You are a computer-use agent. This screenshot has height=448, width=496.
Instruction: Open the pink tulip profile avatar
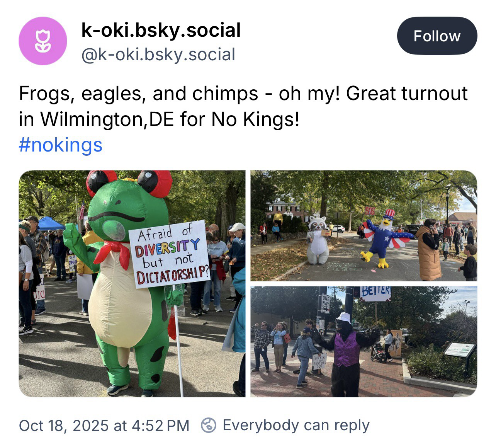pos(42,41)
